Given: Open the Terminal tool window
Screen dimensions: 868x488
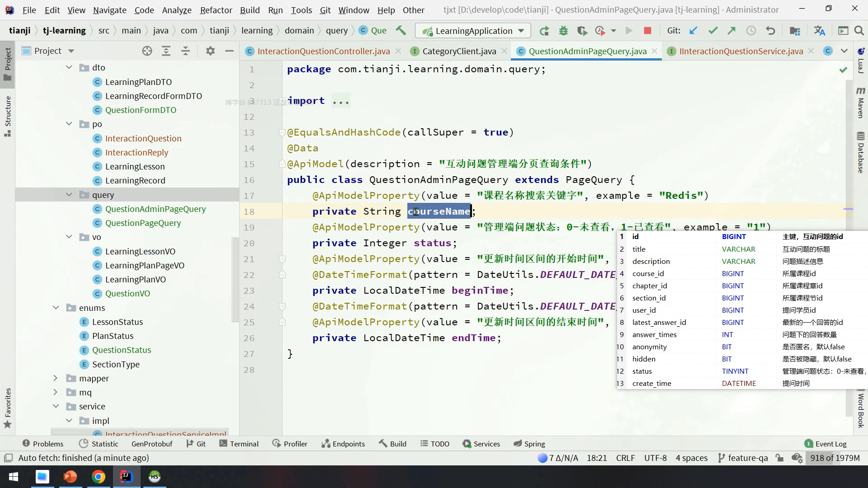Looking at the screenshot, I should point(239,444).
